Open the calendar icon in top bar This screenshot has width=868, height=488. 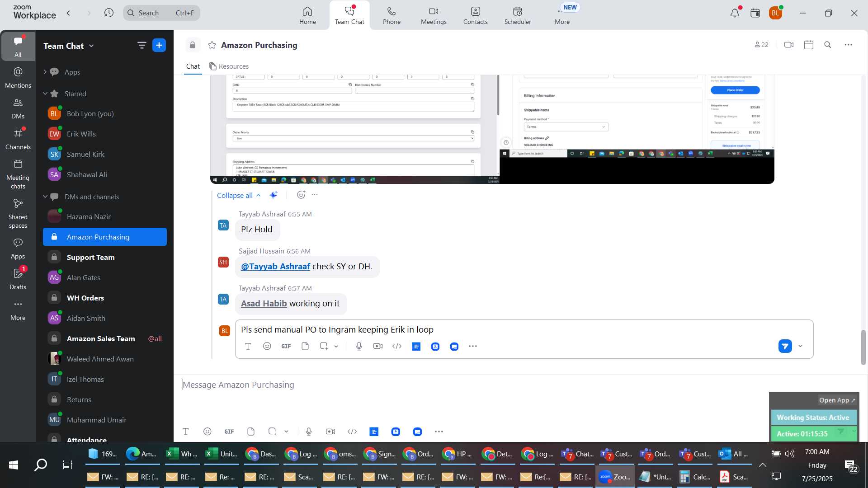755,13
